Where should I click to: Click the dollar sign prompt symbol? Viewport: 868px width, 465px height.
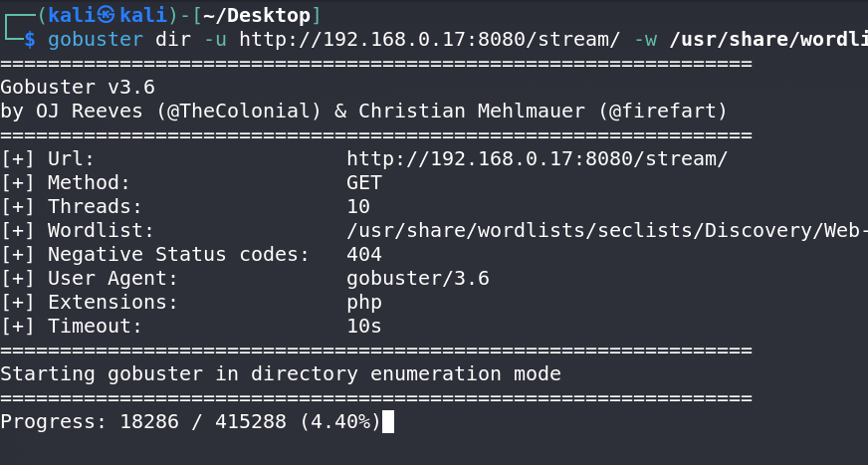(30, 39)
